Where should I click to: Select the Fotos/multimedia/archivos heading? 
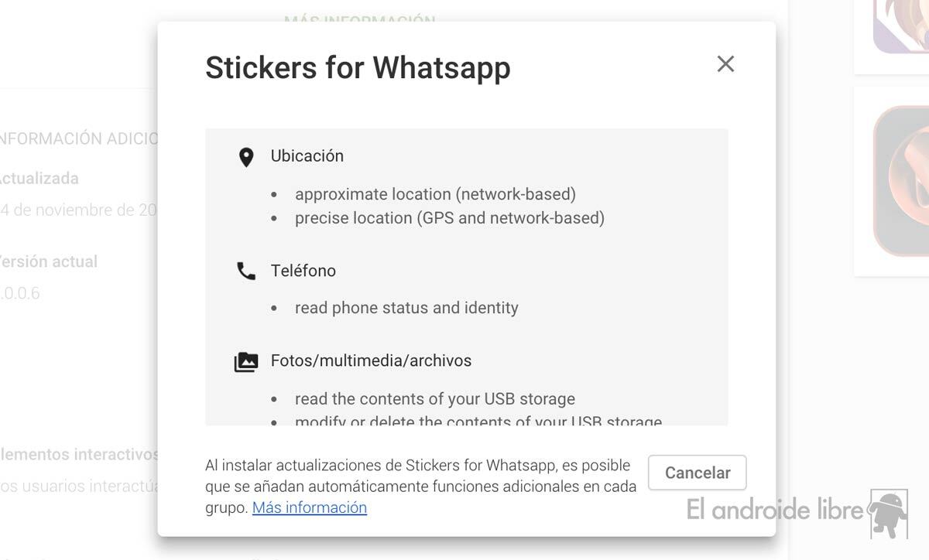371,361
